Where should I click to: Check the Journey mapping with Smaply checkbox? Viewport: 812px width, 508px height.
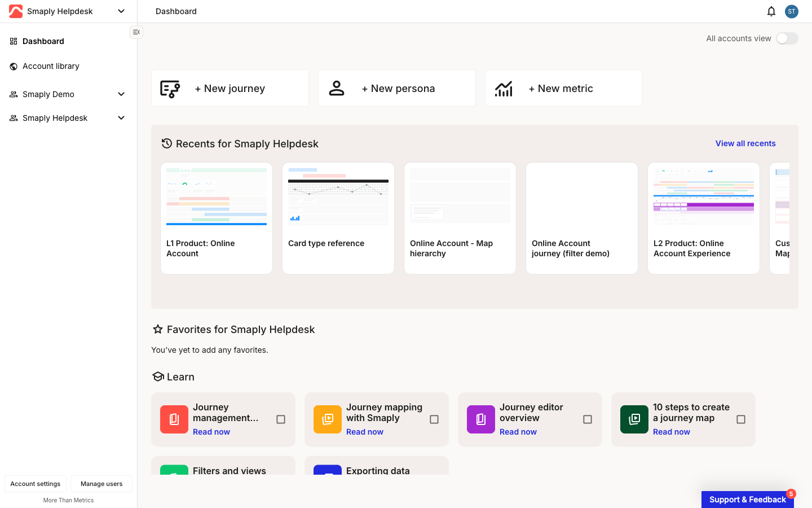click(x=434, y=419)
